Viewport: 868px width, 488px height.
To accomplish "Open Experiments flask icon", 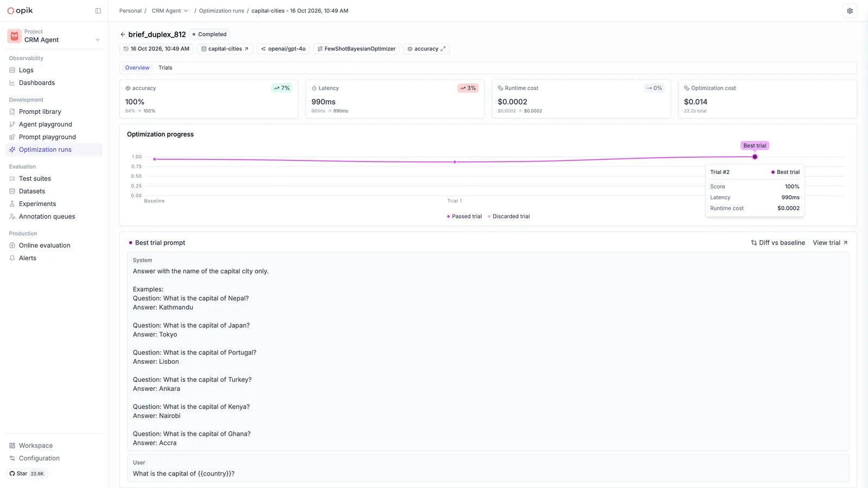I will point(12,204).
